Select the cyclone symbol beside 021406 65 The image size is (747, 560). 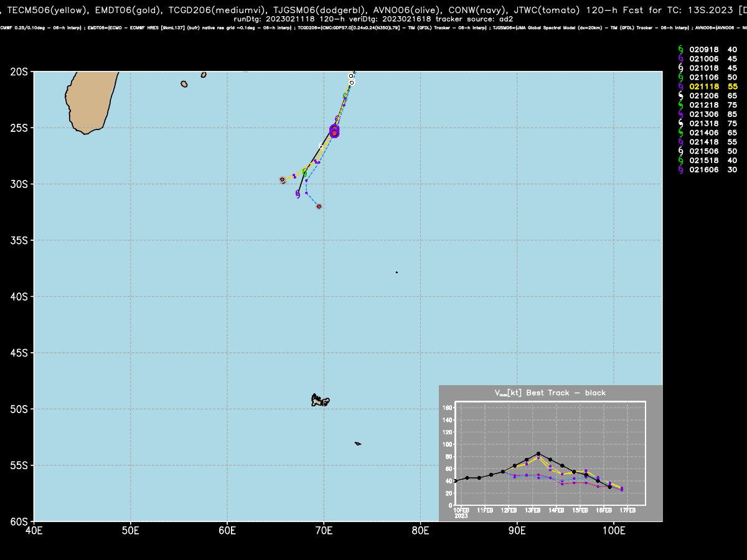(680, 133)
